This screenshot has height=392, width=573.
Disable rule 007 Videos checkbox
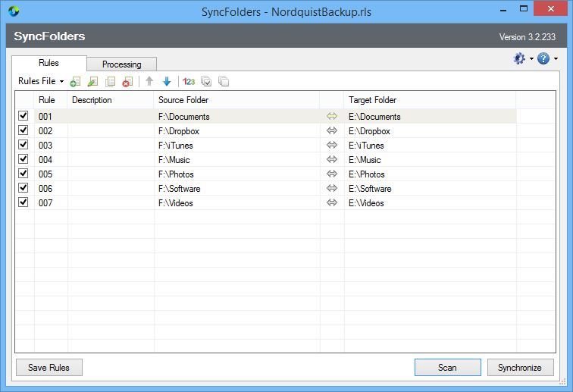coord(23,202)
